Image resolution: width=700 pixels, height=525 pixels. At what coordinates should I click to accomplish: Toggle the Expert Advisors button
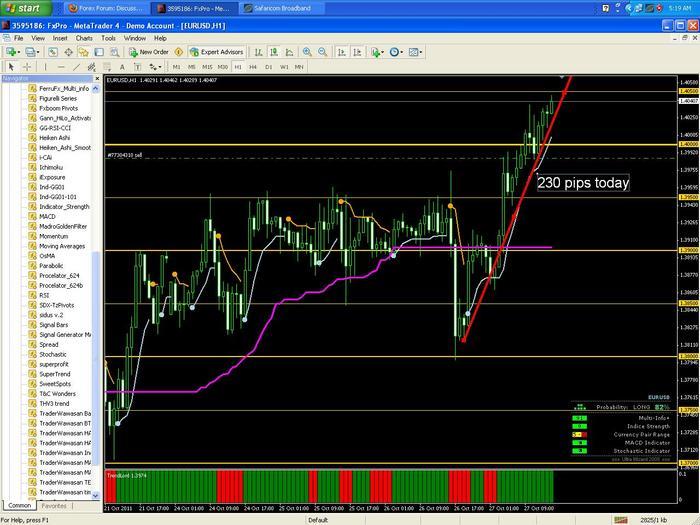[217, 52]
